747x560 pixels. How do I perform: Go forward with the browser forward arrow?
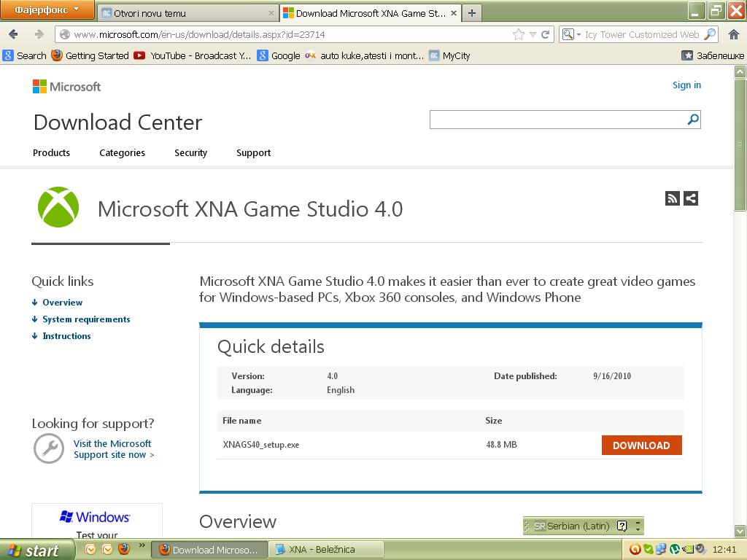click(39, 34)
